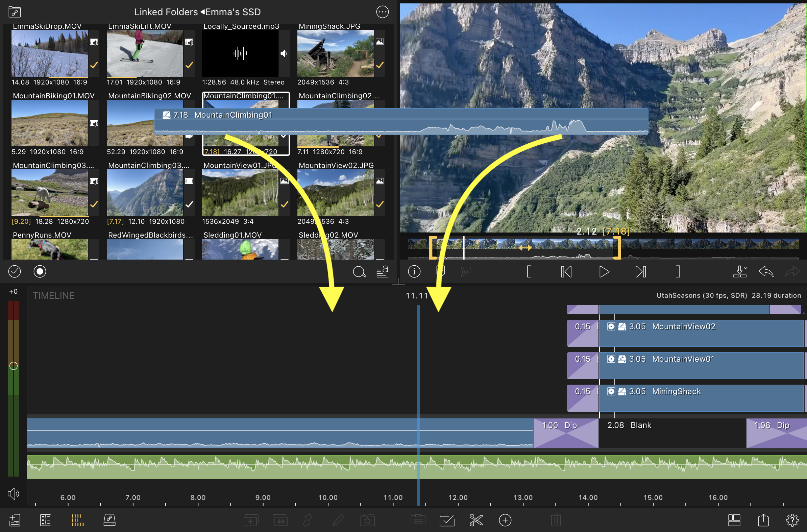Click the clip info icon
This screenshot has height=532, width=807.
414,271
